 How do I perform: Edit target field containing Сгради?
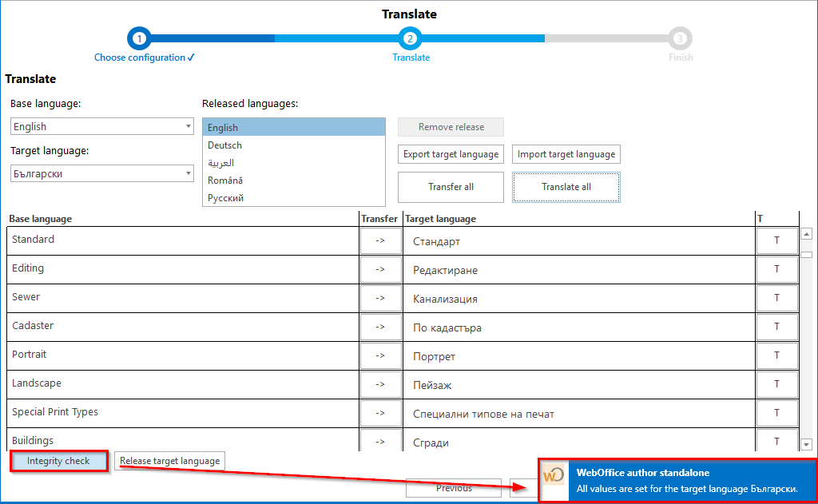click(579, 440)
